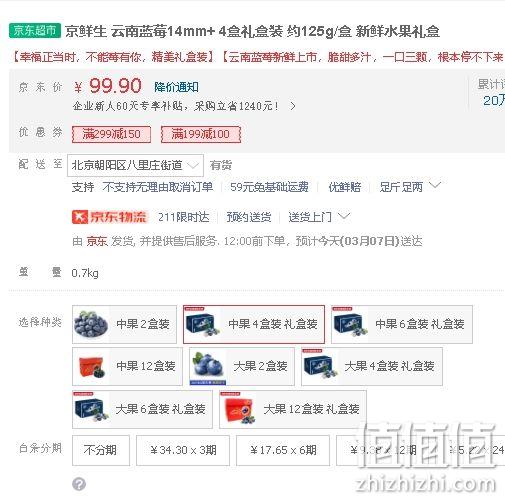Select the 不分期 no installment option

pos(101,450)
